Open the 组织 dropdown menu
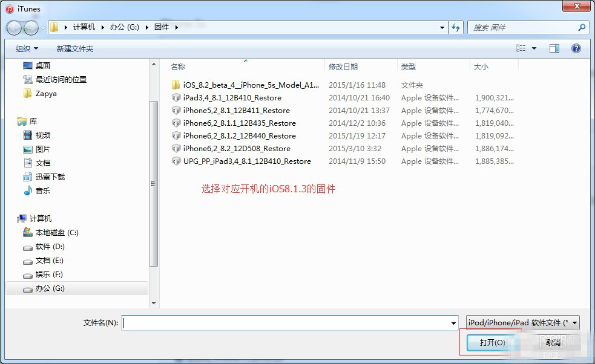Image resolution: width=595 pixels, height=364 pixels. tap(25, 48)
